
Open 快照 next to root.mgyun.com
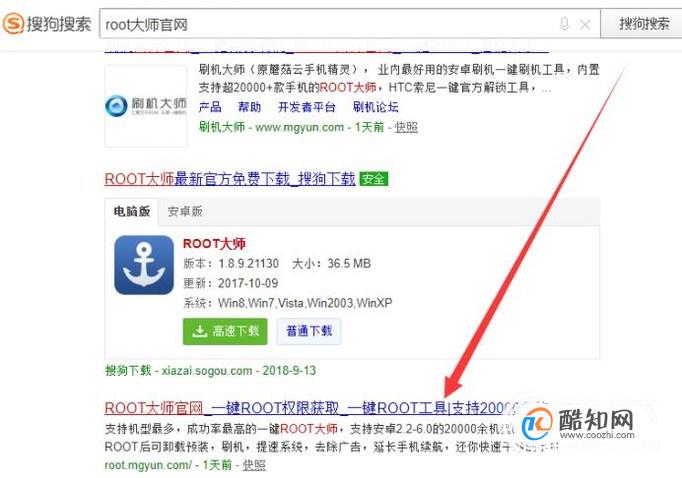254,465
